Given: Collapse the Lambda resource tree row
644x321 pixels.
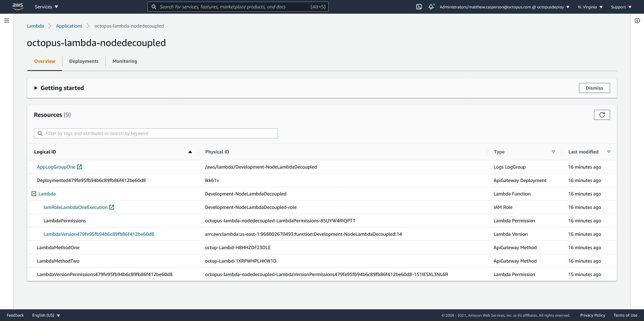Looking at the screenshot, I should pyautogui.click(x=34, y=194).
